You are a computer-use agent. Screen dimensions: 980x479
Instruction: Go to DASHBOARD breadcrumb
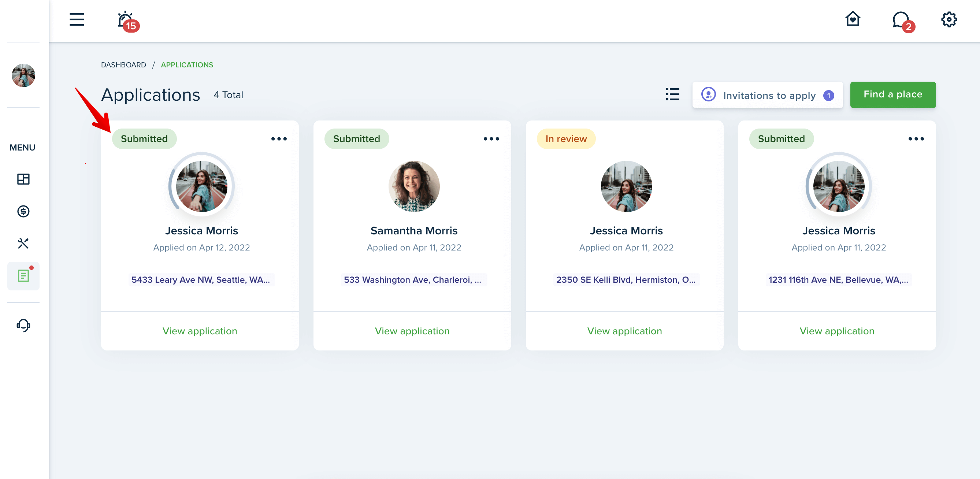coord(123,65)
